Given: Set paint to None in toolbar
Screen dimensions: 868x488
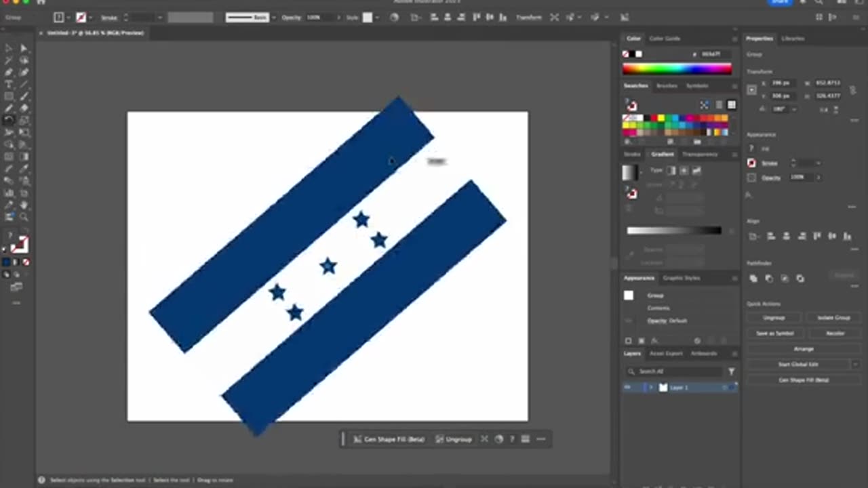Looking at the screenshot, I should click(26, 262).
